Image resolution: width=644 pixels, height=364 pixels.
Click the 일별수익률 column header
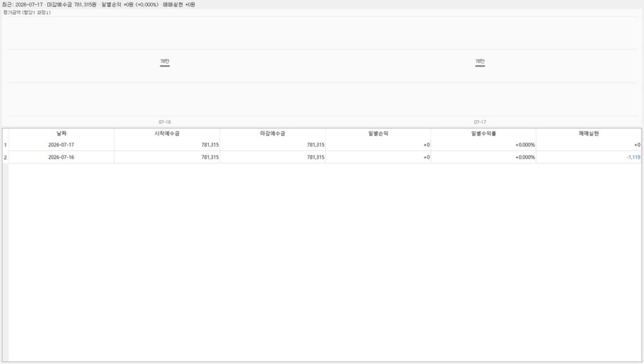(x=484, y=133)
